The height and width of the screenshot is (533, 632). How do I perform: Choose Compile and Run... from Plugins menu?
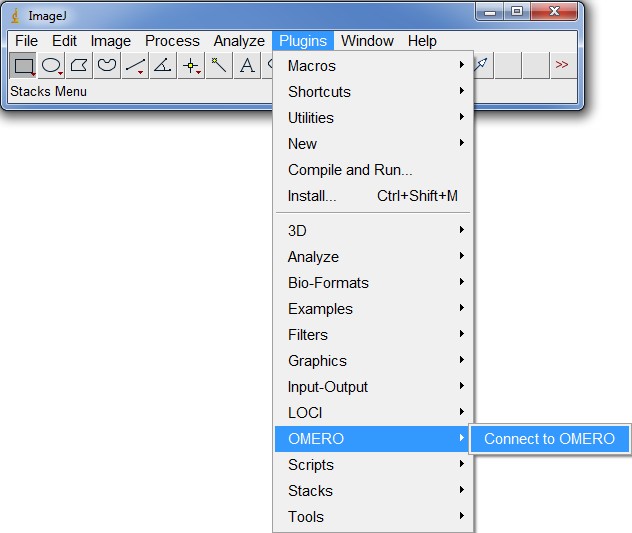point(350,170)
